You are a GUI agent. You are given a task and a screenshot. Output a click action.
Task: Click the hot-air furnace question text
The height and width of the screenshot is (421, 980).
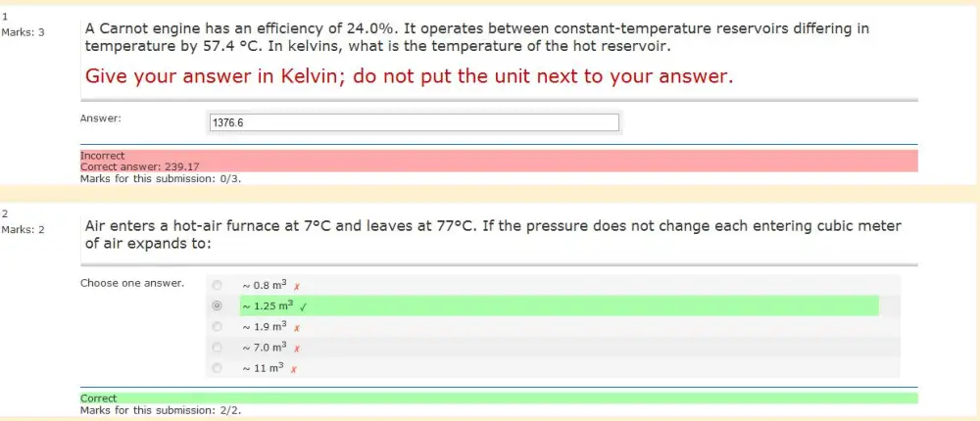coord(493,234)
